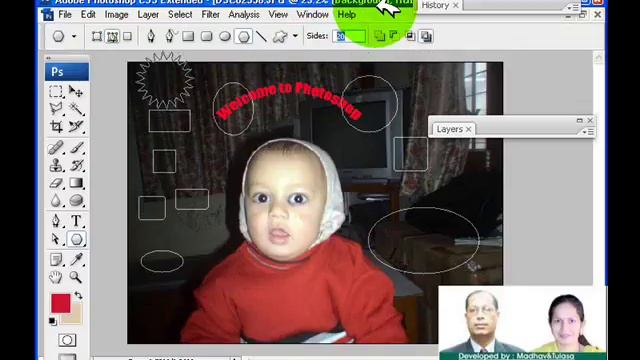This screenshot has height=360, width=640.
Task: Click the red foreground color swatch
Action: [x=60, y=303]
